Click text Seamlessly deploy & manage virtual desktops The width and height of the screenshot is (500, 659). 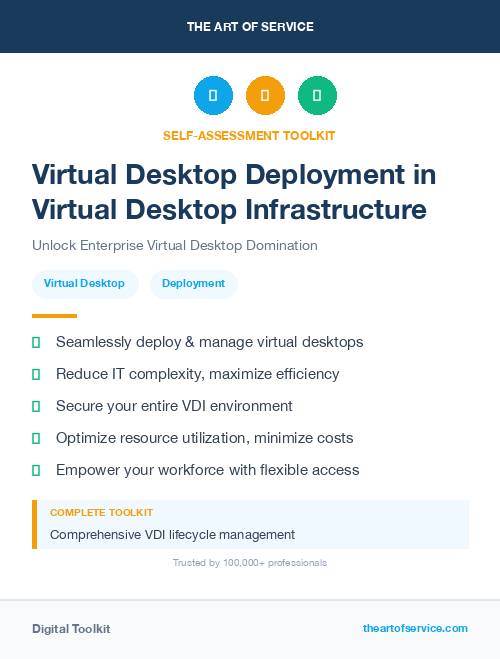point(210,342)
